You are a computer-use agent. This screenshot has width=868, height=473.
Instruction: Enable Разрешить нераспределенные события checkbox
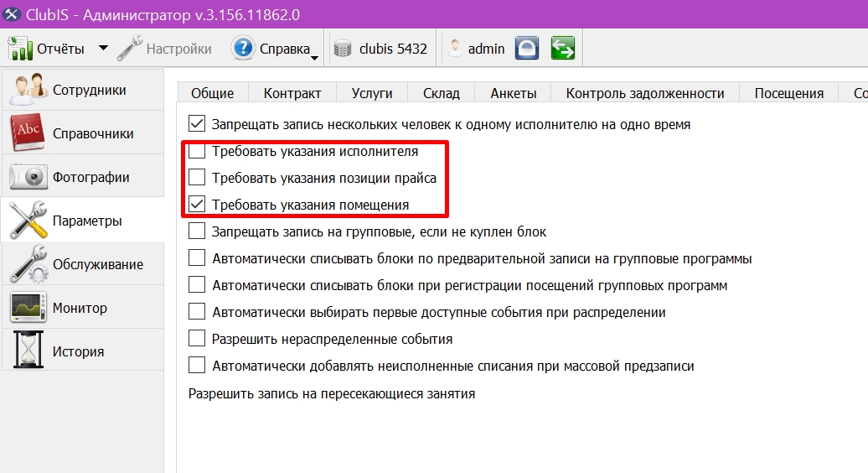click(197, 338)
